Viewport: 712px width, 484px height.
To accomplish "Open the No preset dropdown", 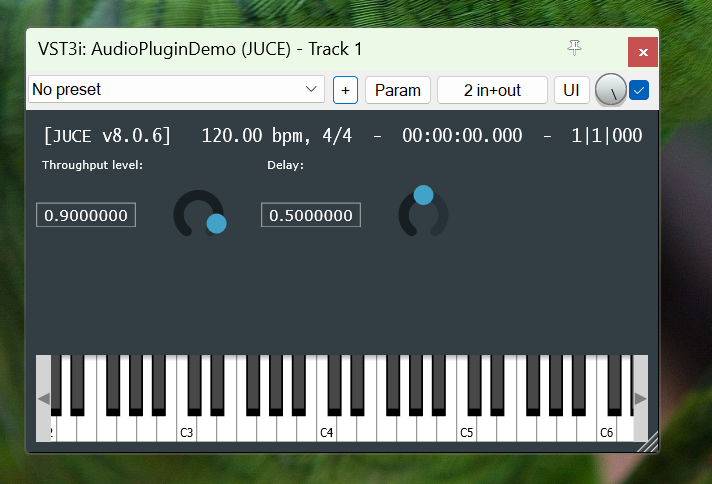I will [176, 89].
